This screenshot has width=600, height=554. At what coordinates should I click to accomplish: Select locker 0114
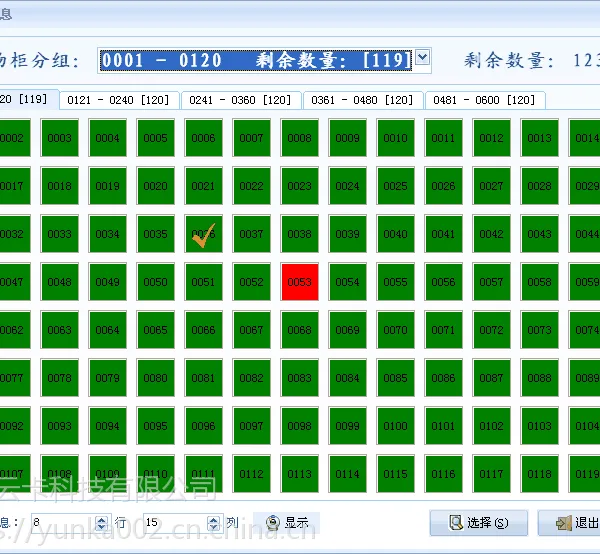347,474
